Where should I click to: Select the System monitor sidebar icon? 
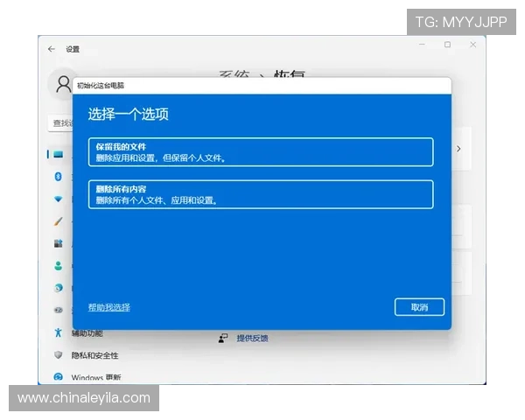tap(59, 154)
